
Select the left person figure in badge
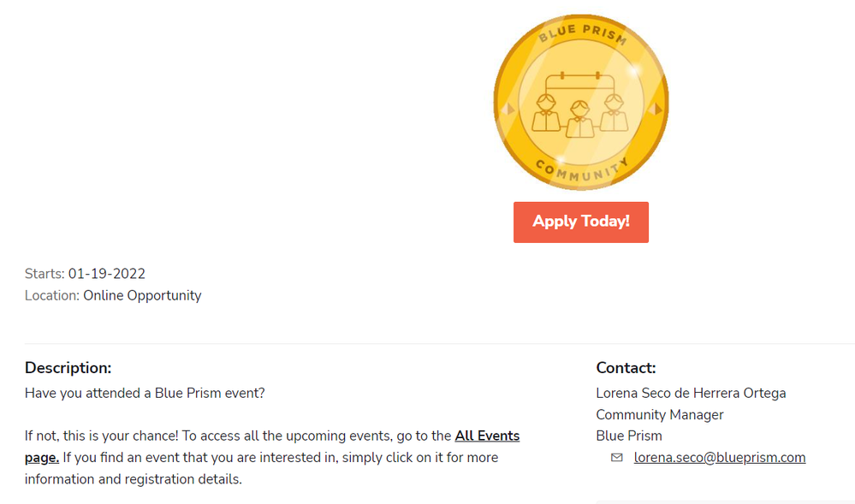(x=546, y=114)
